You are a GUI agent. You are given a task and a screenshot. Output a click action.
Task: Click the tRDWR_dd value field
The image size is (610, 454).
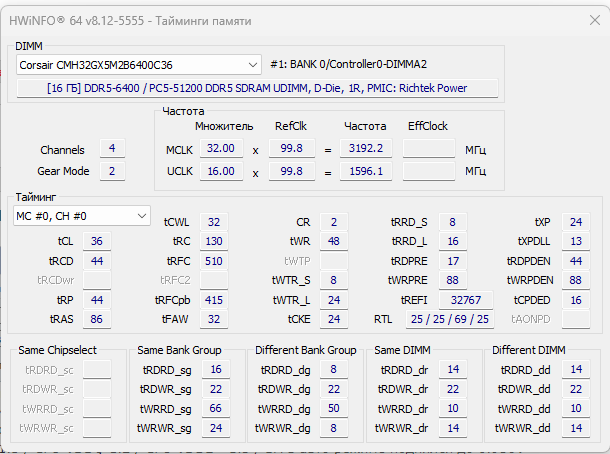[x=576, y=389]
